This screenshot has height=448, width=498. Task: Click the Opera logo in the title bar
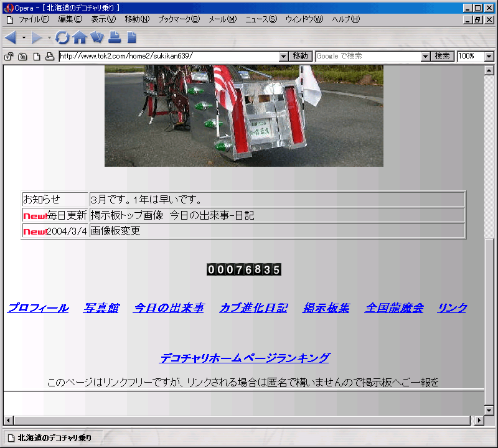click(x=9, y=8)
